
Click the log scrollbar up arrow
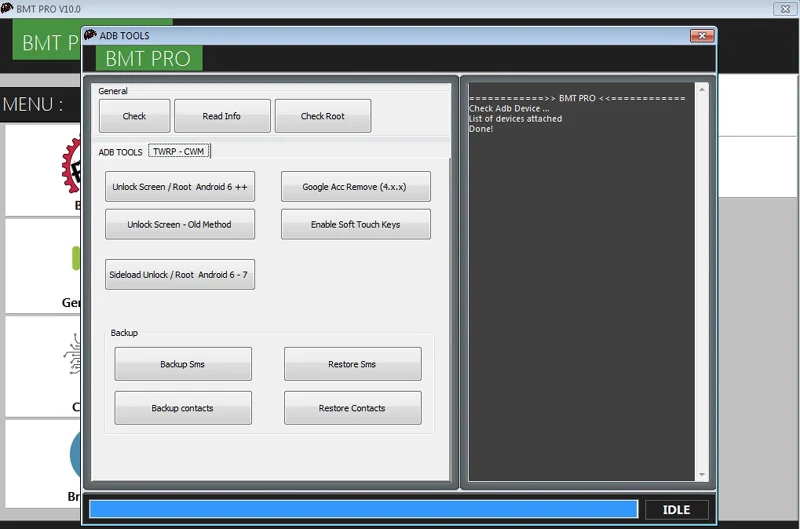coord(702,90)
